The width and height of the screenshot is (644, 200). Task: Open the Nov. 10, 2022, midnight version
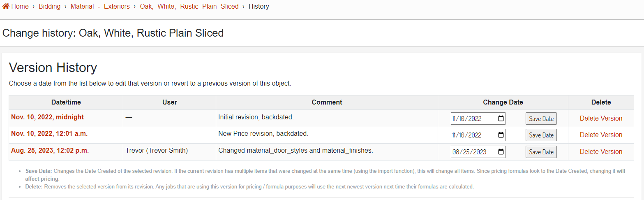[x=47, y=117]
